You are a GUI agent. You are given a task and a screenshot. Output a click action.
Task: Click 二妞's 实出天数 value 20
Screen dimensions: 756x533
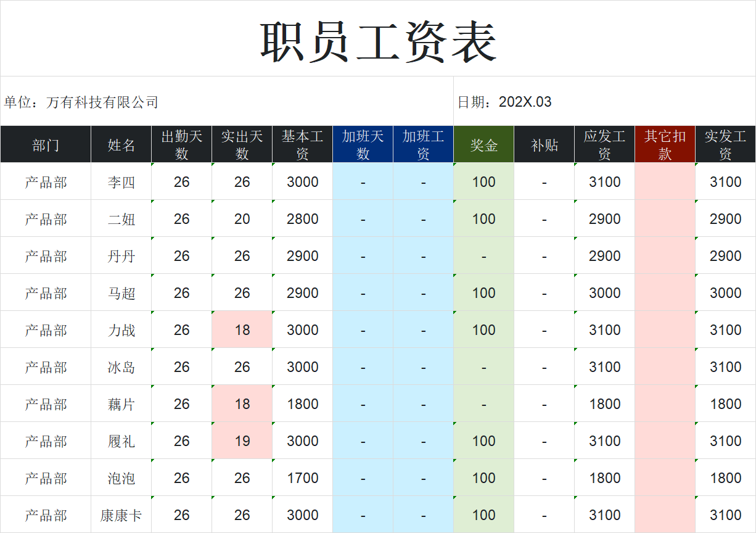pyautogui.click(x=242, y=219)
